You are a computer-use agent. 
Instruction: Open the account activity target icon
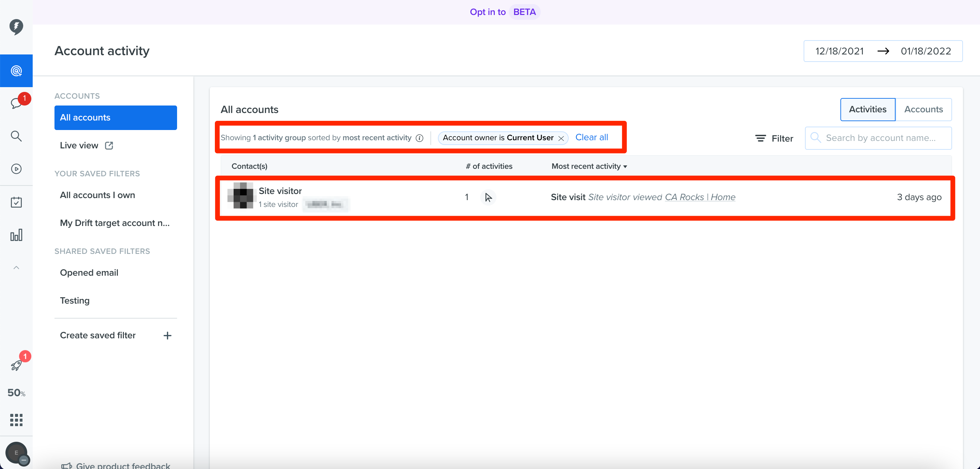coord(16,71)
